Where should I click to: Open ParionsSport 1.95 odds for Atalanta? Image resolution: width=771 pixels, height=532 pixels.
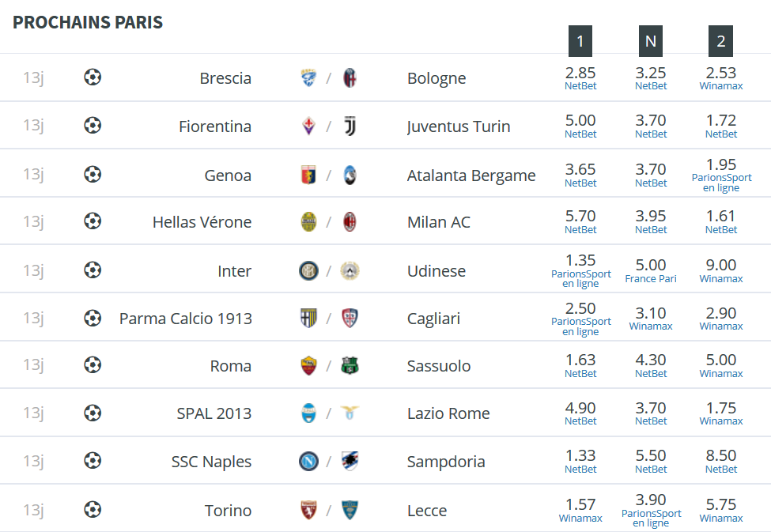click(x=721, y=175)
